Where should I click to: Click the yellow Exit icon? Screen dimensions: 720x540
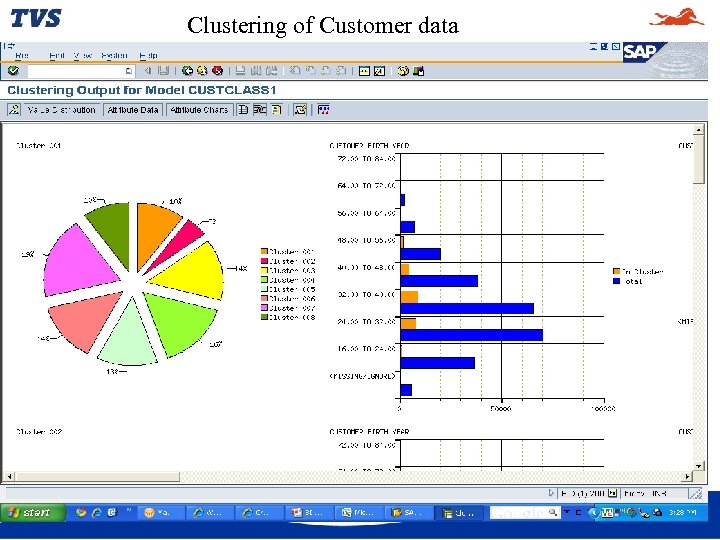(x=202, y=71)
